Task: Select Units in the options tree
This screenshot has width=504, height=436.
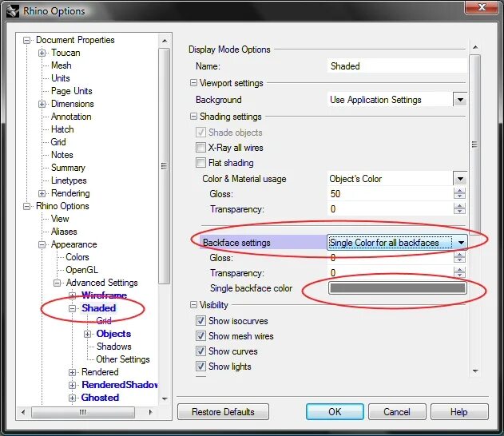Action: tap(61, 78)
